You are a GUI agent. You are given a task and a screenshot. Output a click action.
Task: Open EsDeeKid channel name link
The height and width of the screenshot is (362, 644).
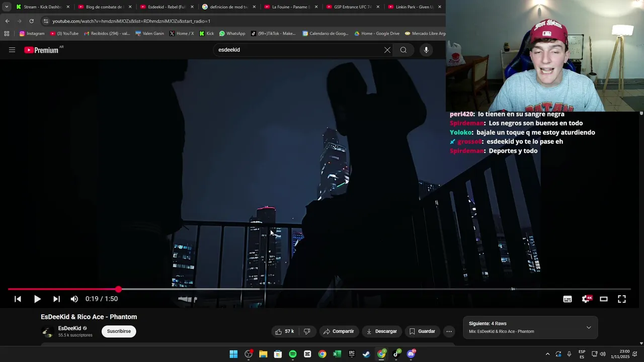pos(69,328)
